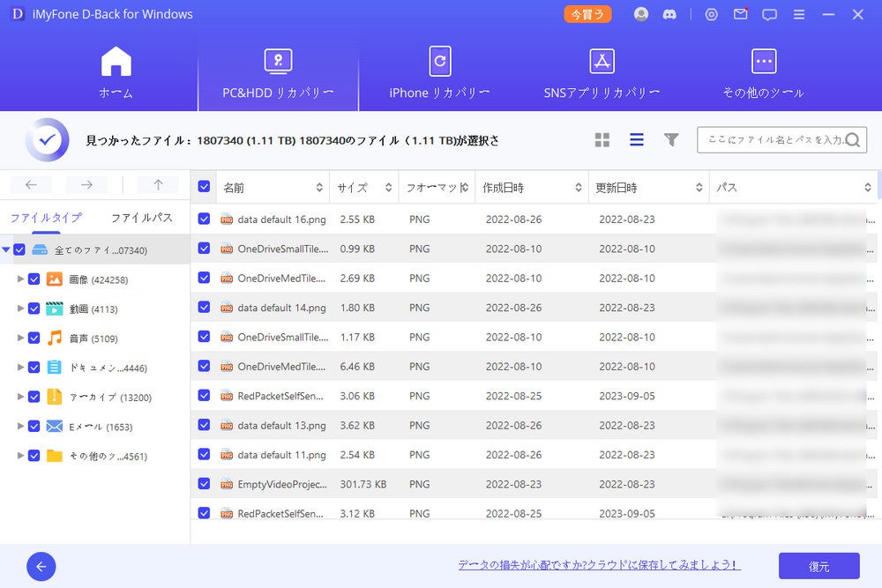Switch to ファイルパス tab
882x588 pixels.
(141, 218)
